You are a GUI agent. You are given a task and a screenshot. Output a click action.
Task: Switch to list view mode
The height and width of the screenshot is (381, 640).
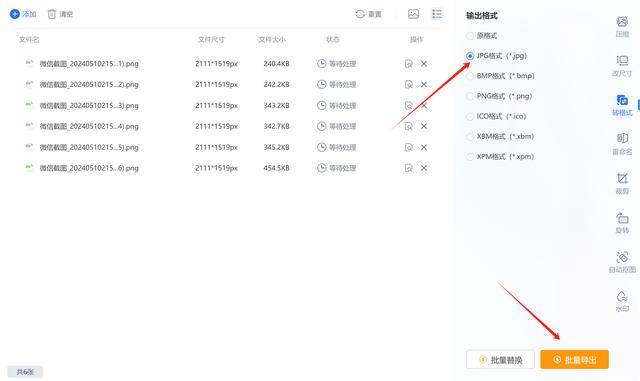pos(437,14)
